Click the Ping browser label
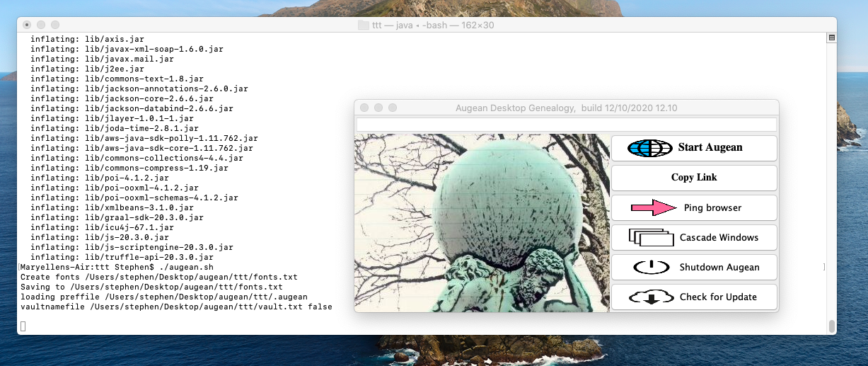This screenshot has height=366, width=868. point(712,207)
